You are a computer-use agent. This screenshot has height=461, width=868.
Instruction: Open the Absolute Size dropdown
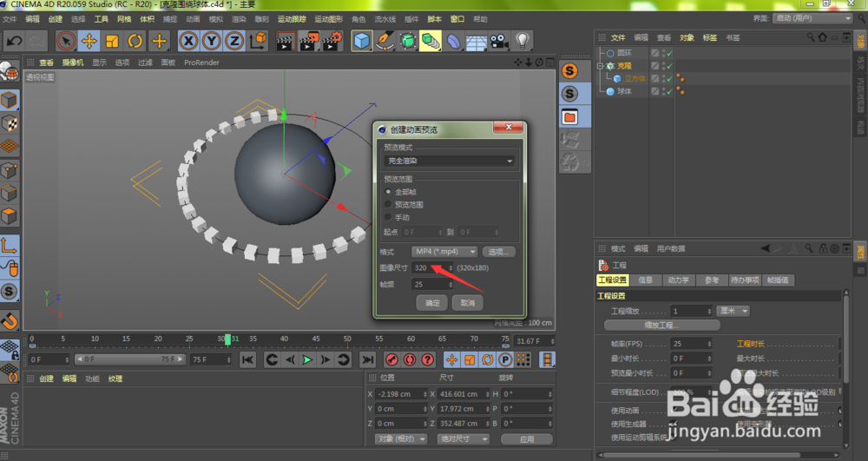click(x=464, y=439)
